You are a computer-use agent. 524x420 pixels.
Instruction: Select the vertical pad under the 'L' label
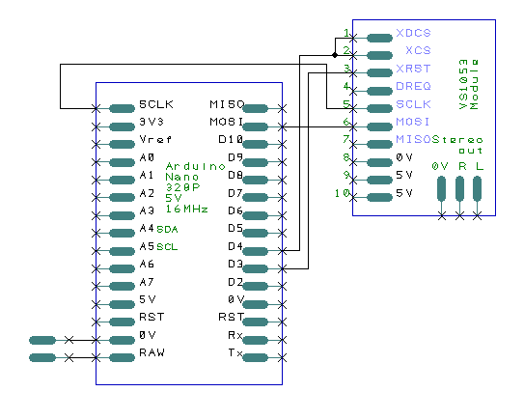point(478,189)
